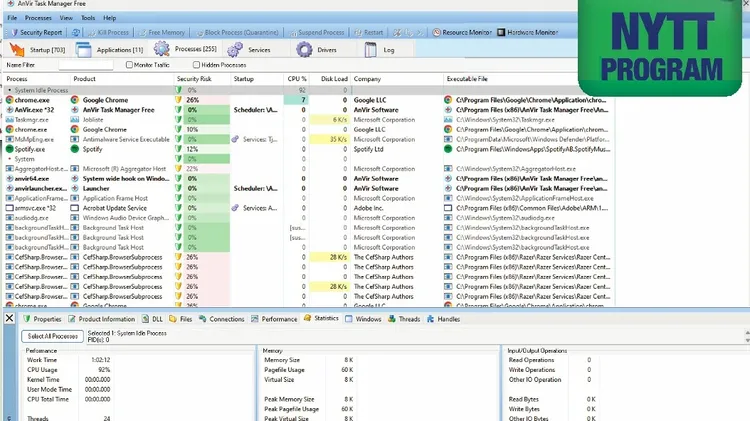The height and width of the screenshot is (421, 750).
Task: Open the Hardware Monitor
Action: [x=528, y=33]
